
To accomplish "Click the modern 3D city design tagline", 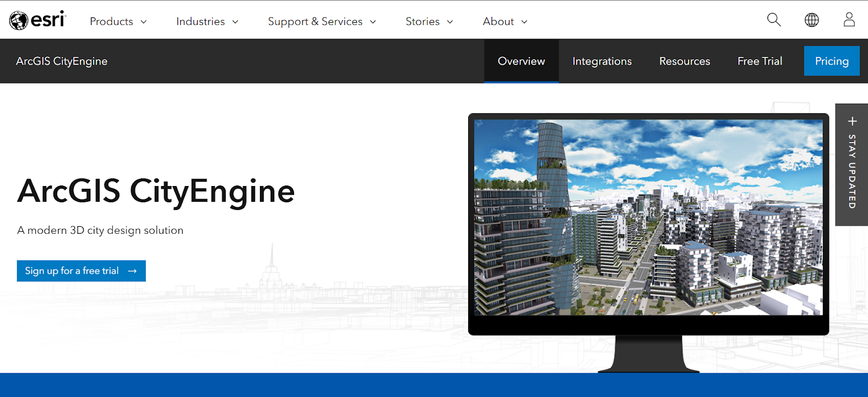I will coord(100,230).
